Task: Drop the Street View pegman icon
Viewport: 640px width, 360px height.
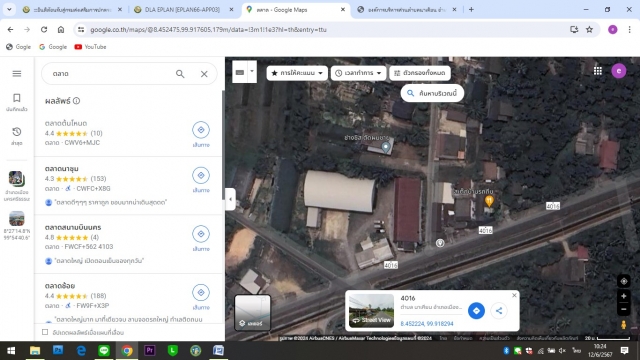Action: point(623,325)
